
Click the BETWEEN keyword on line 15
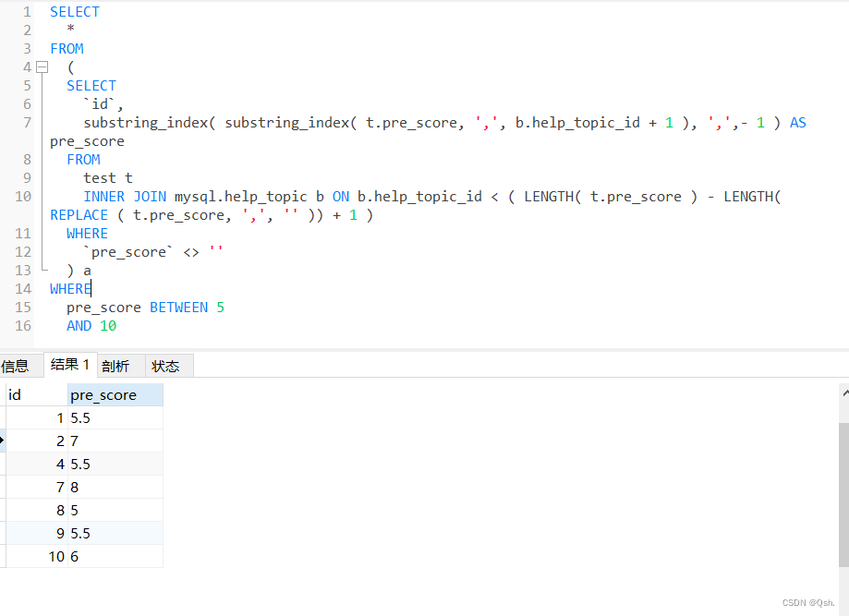pyautogui.click(x=178, y=307)
